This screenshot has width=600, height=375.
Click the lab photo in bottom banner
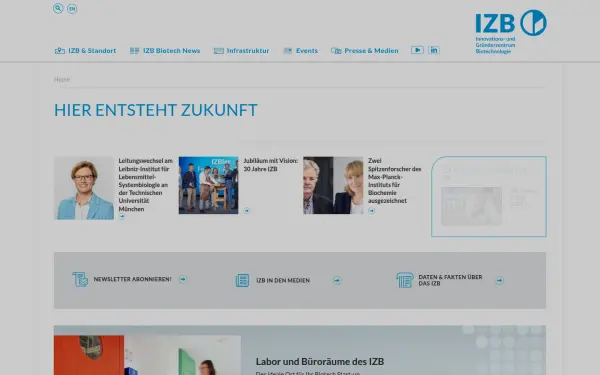pyautogui.click(x=147, y=355)
